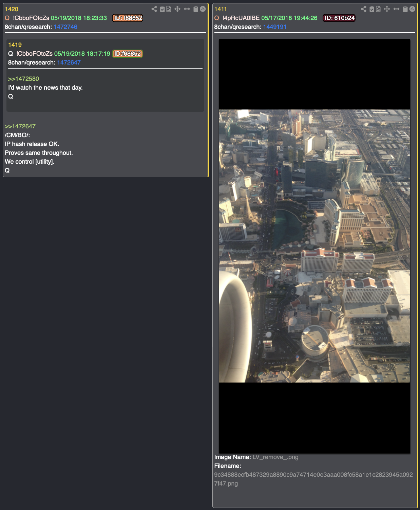
Task: Click the "/CM/BO/:" line
Action: 17,135
